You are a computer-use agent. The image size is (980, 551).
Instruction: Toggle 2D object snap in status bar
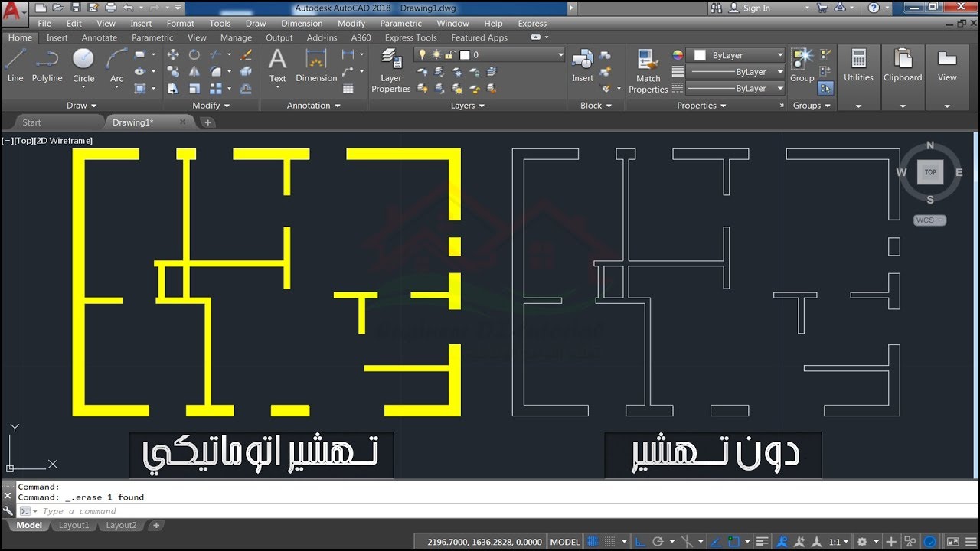click(733, 542)
